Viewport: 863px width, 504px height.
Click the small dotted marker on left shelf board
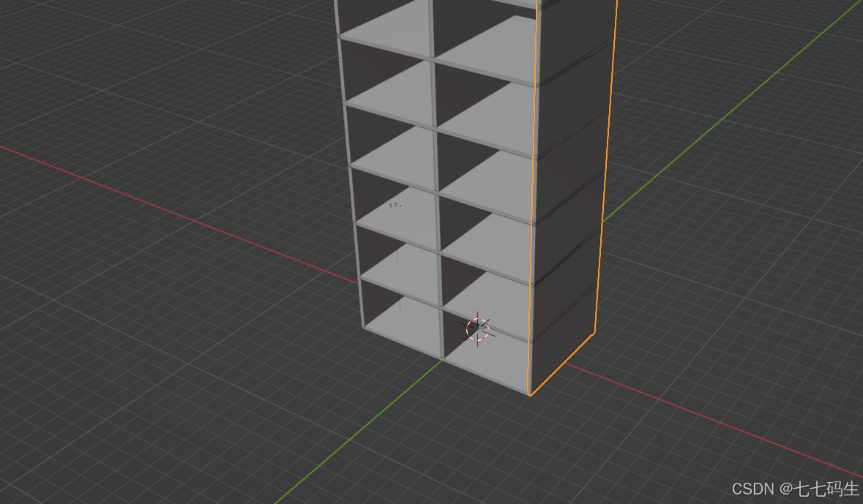click(x=395, y=206)
